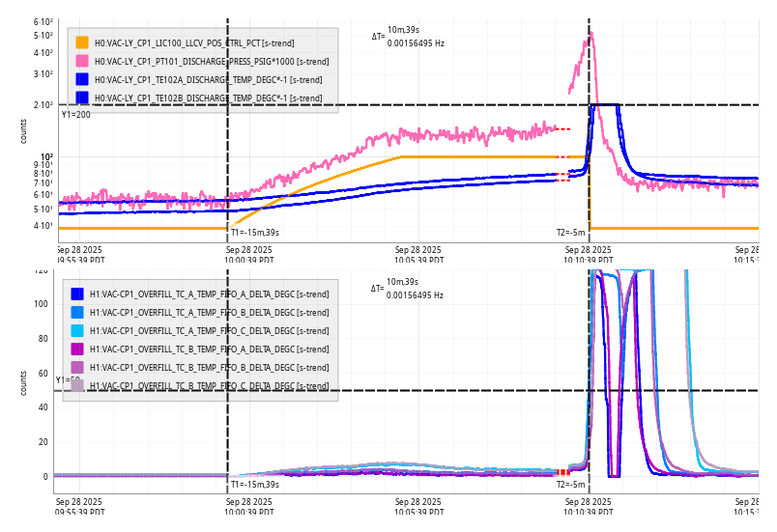Click the cyan TC_A_TEMP_FIFO_C_DELTA legend swatch
777x532 pixels.
tap(77, 330)
